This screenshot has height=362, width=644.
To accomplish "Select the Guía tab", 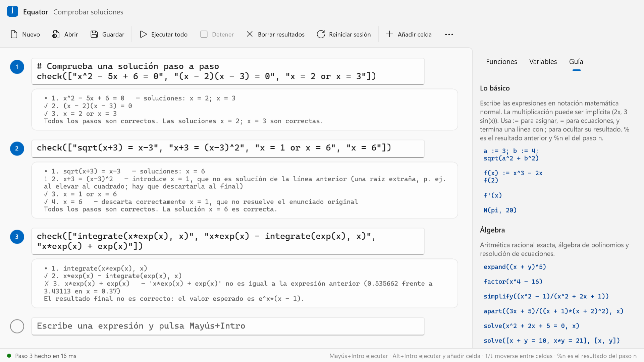I will 576,62.
